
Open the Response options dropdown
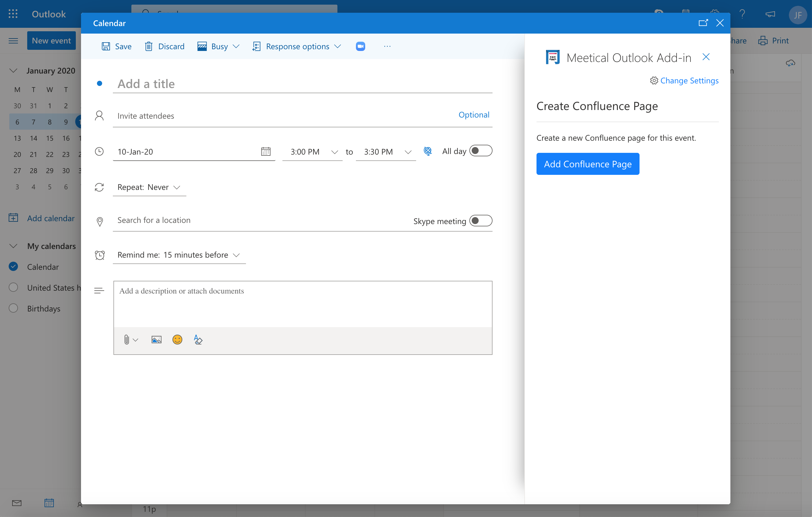(297, 46)
